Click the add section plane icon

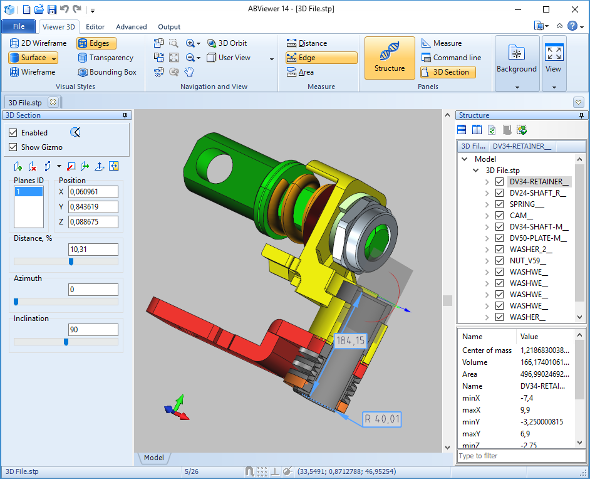tap(18, 166)
